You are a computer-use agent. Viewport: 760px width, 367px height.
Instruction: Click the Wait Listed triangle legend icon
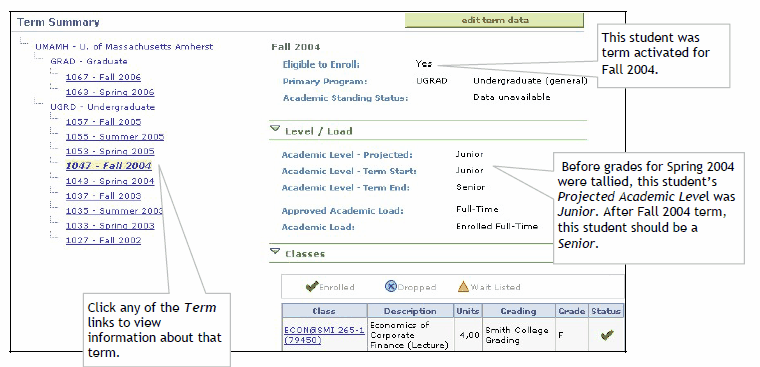463,287
